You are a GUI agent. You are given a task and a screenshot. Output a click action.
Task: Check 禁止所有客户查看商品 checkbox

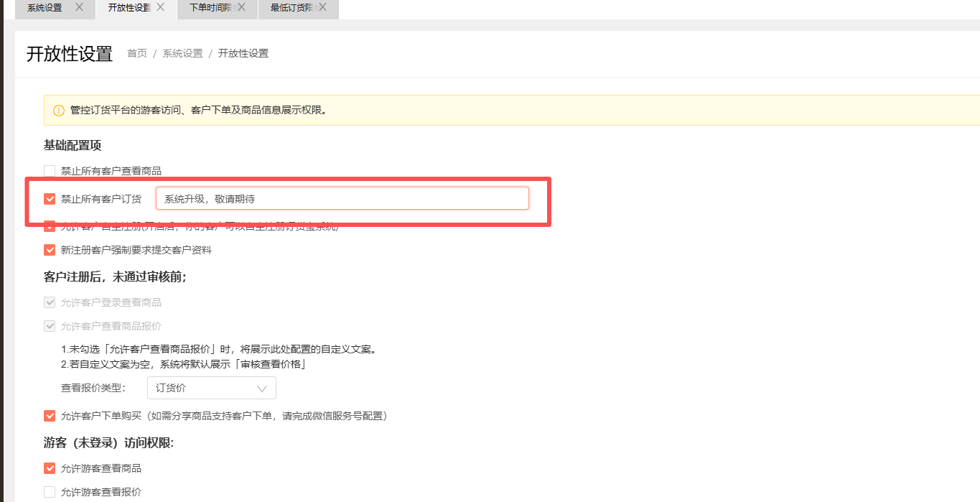(x=50, y=171)
